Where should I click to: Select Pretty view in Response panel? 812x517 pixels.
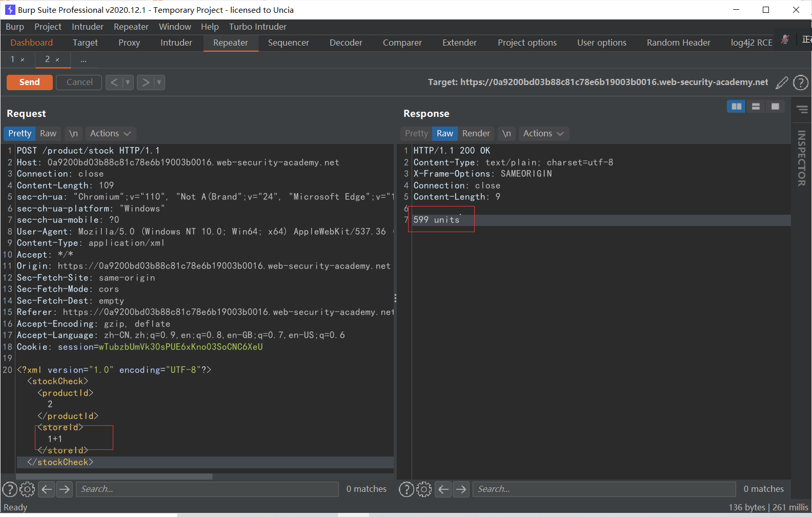pyautogui.click(x=416, y=133)
